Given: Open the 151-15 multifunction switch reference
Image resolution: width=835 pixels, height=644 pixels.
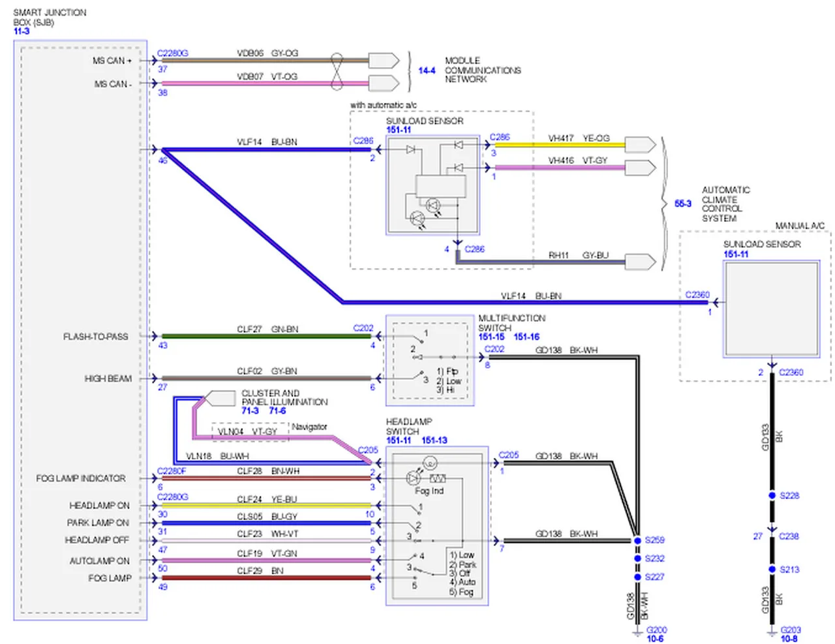Looking at the screenshot, I should click(491, 337).
